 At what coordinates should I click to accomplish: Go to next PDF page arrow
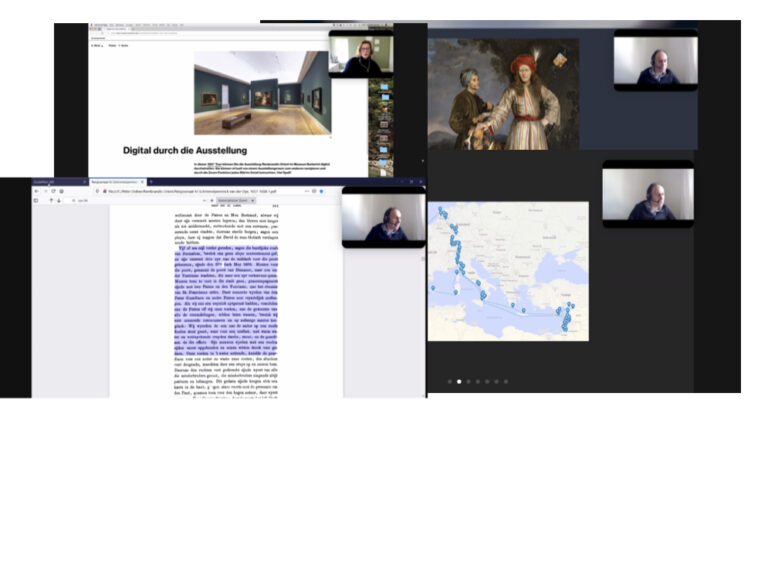click(59, 200)
